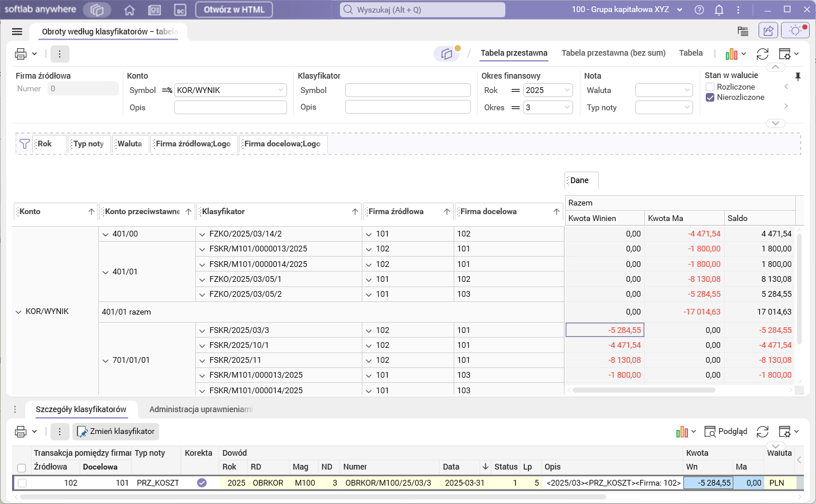Open the notifications bell
The image size is (816, 504).
719,10
